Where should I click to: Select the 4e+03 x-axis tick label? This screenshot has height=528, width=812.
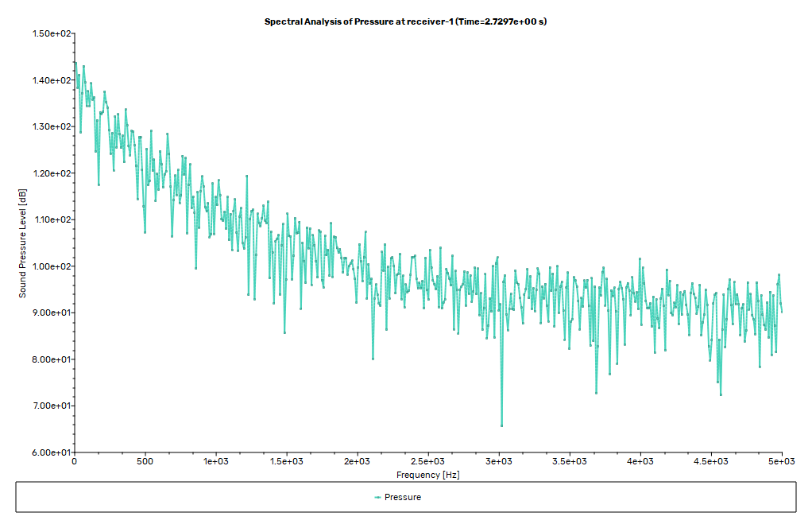[640, 462]
